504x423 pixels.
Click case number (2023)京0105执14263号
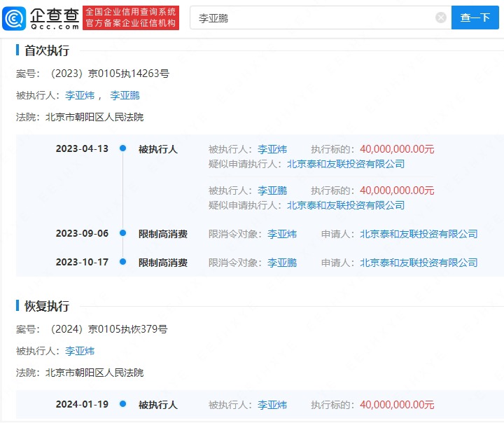pos(109,74)
